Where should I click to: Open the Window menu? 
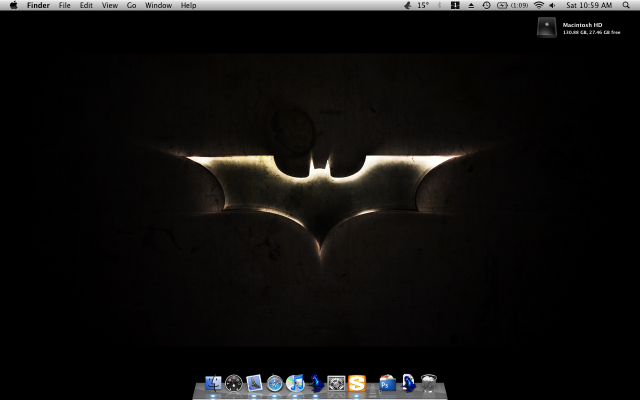point(158,5)
